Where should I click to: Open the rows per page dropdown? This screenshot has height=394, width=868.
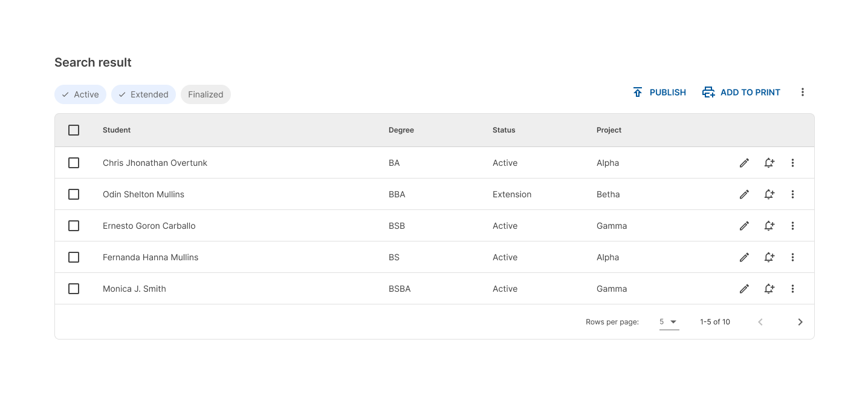669,322
